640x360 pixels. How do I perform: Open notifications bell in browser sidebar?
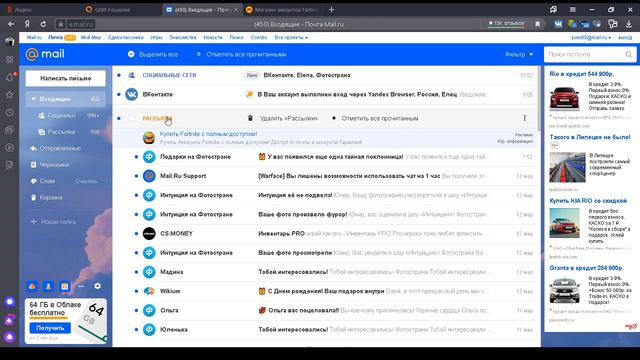pos(9,77)
